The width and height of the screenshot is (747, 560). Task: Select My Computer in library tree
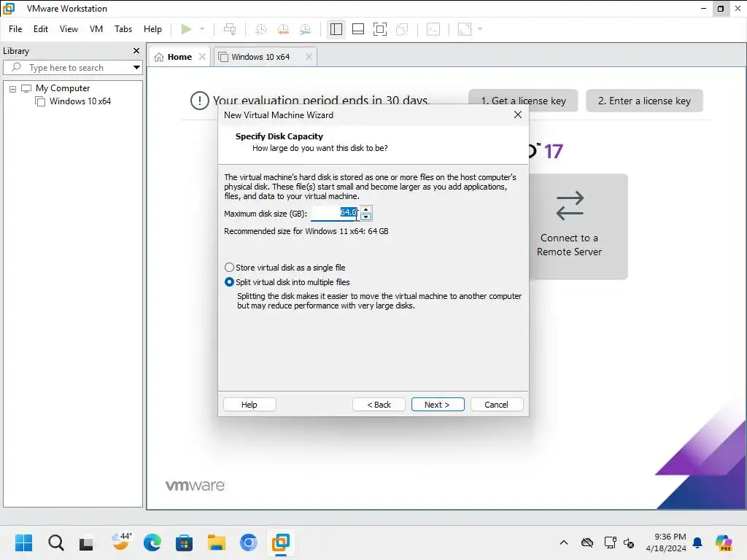pos(63,88)
